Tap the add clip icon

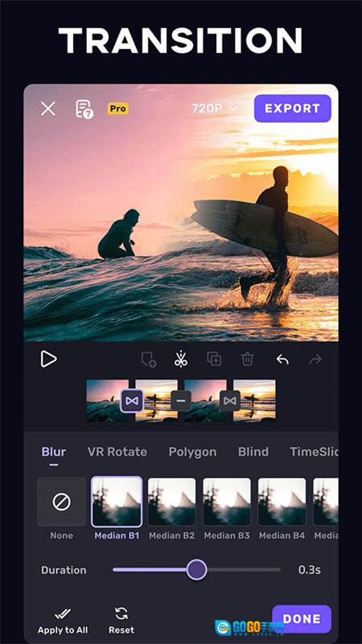[x=149, y=359]
